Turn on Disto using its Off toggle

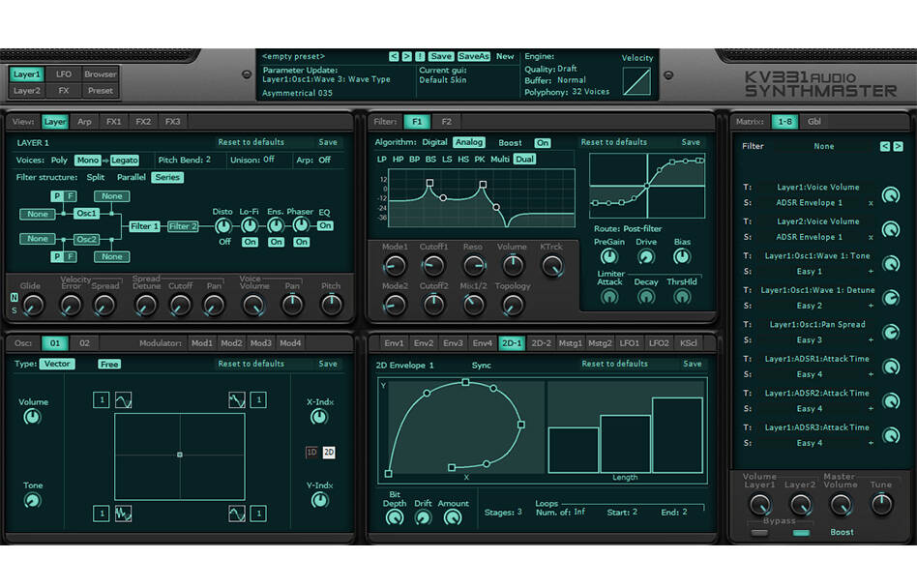point(224,242)
